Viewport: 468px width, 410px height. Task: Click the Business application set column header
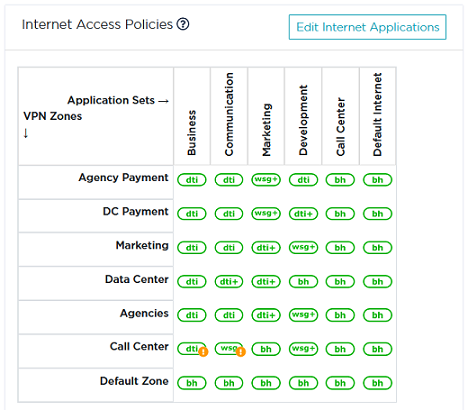click(192, 133)
